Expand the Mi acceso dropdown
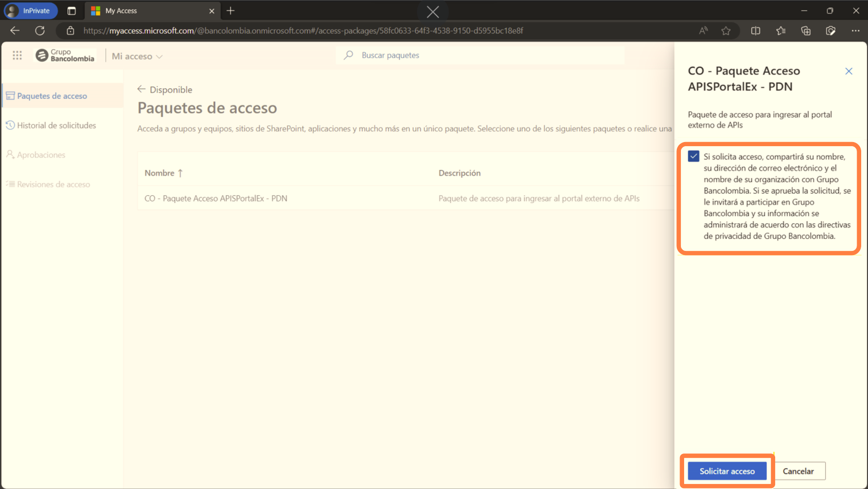This screenshot has height=489, width=868. click(137, 56)
